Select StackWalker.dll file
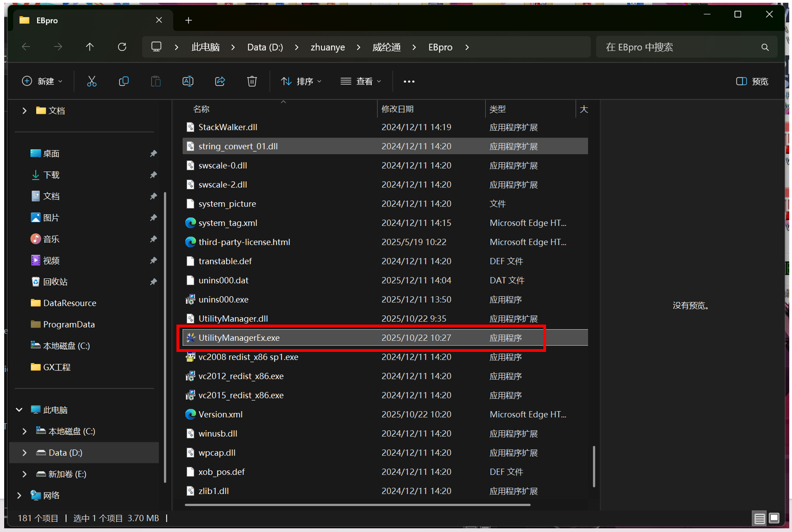The width and height of the screenshot is (792, 532). 385,127
